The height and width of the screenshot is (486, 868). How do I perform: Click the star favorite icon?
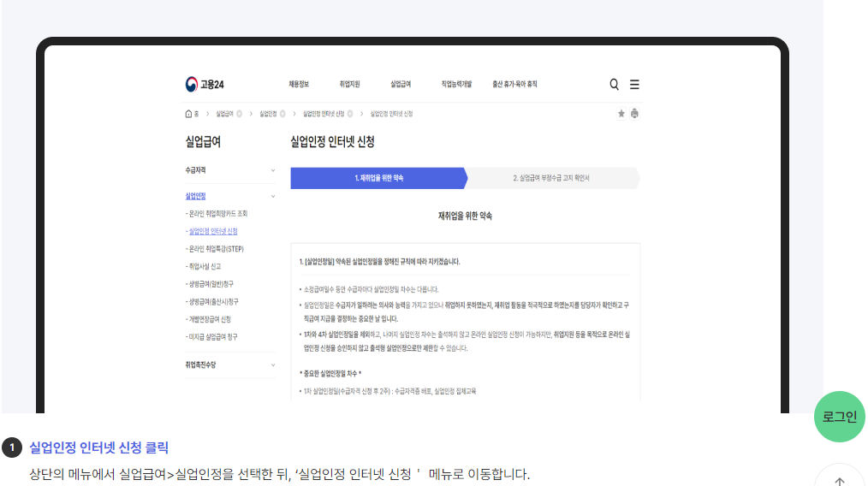point(621,114)
